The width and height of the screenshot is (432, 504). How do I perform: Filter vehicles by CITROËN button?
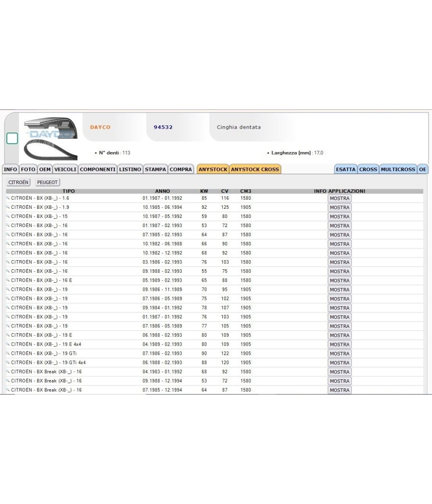[x=18, y=182]
